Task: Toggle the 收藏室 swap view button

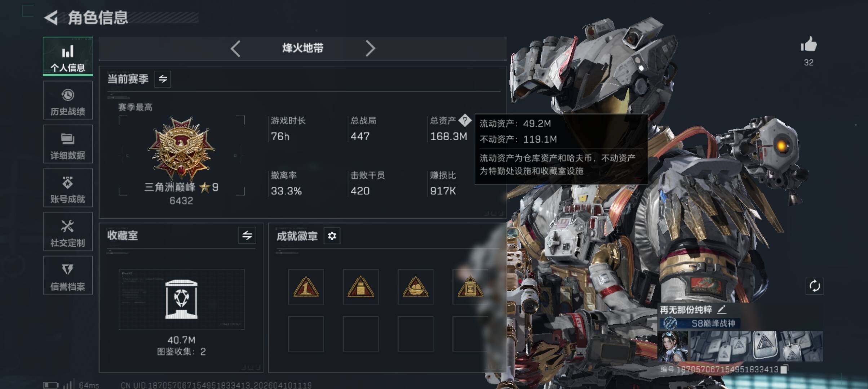Action: 247,236
